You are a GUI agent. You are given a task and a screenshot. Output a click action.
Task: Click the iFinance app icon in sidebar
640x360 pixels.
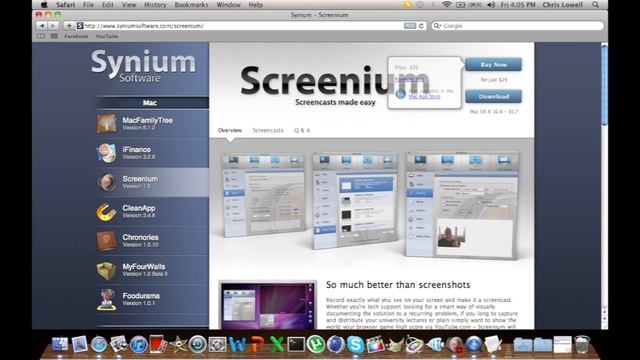click(x=107, y=153)
